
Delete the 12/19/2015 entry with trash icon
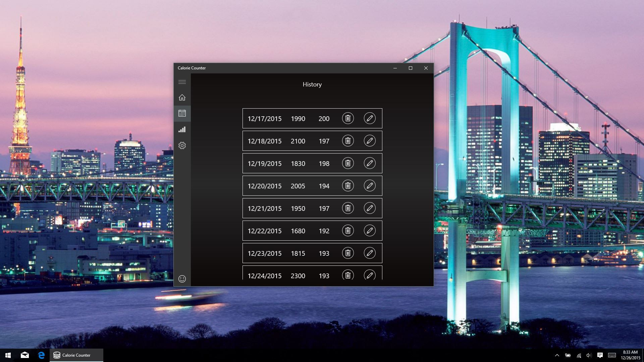(x=348, y=163)
